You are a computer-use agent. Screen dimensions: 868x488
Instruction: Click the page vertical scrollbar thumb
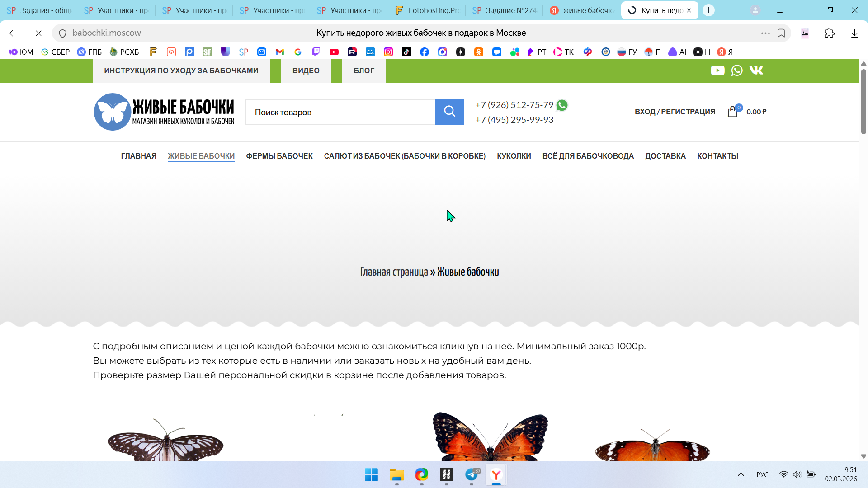point(863,102)
